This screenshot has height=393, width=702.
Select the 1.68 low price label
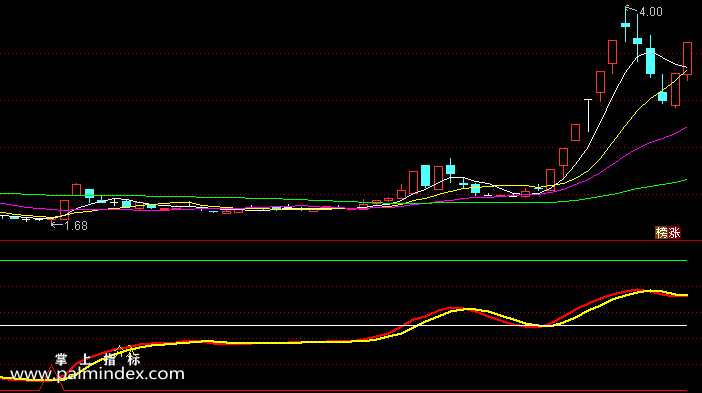(x=76, y=226)
